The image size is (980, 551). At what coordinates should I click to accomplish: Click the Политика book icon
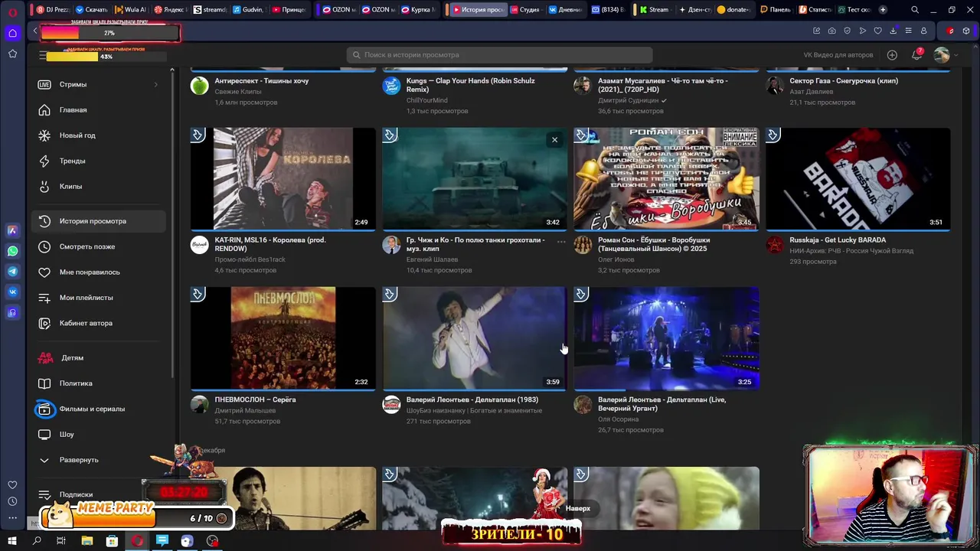tap(44, 383)
